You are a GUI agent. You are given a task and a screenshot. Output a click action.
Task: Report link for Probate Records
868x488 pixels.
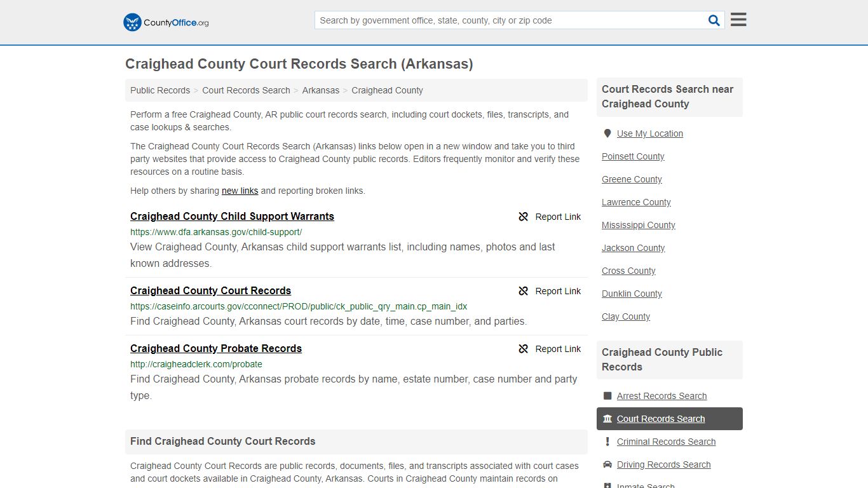tap(550, 349)
